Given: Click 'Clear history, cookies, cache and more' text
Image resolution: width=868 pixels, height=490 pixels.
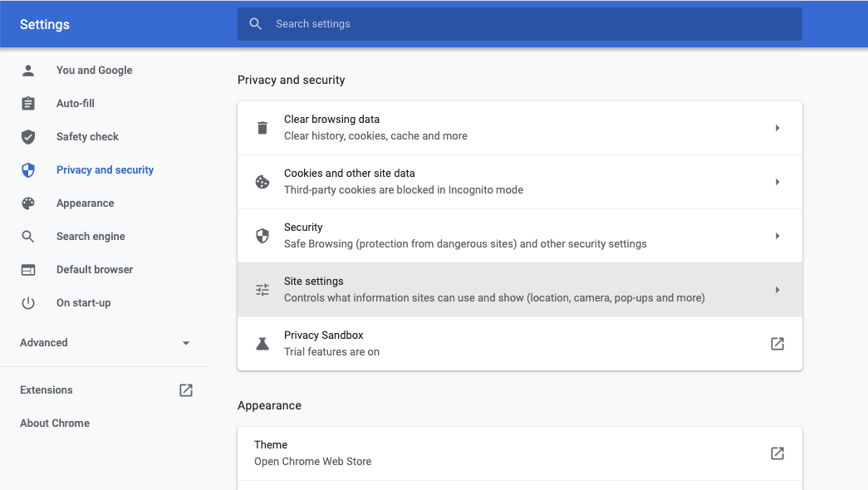Looking at the screenshot, I should [x=376, y=135].
